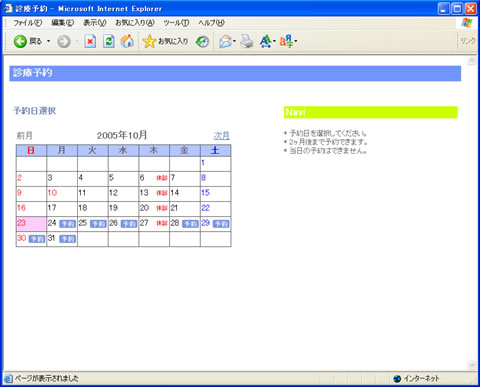Click the Forward arrow icon
480x387 pixels.
64,42
